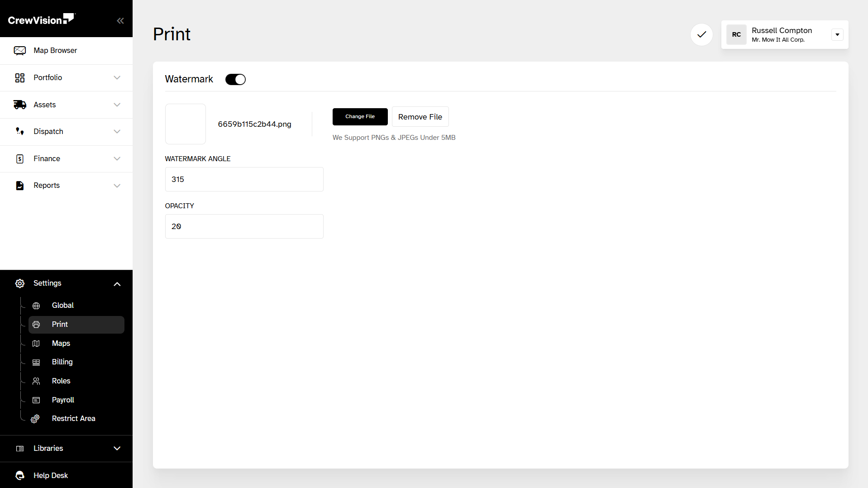
Task: Click the checkmark save icon
Action: pos(701,34)
